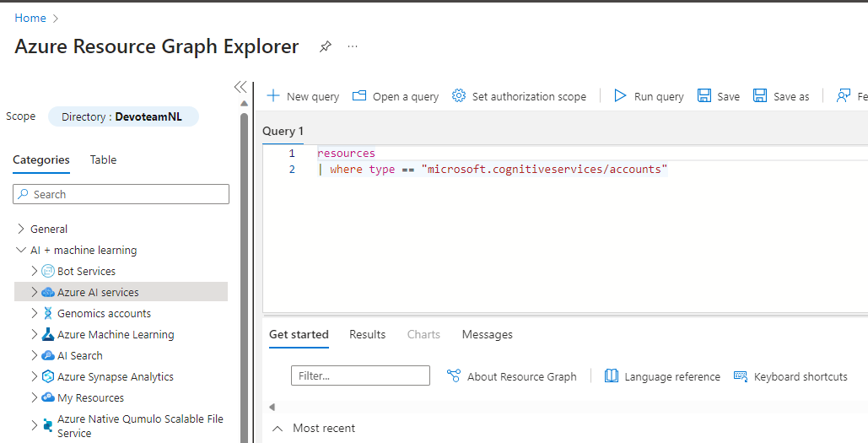Click the left pane vertical scrollbar thumb
The height and width of the screenshot is (443, 868).
(x=244, y=277)
